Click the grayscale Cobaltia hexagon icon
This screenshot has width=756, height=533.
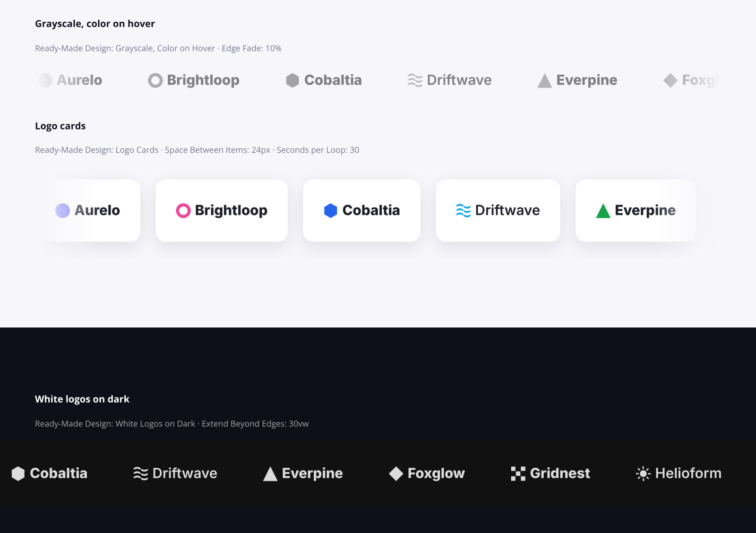[292, 80]
